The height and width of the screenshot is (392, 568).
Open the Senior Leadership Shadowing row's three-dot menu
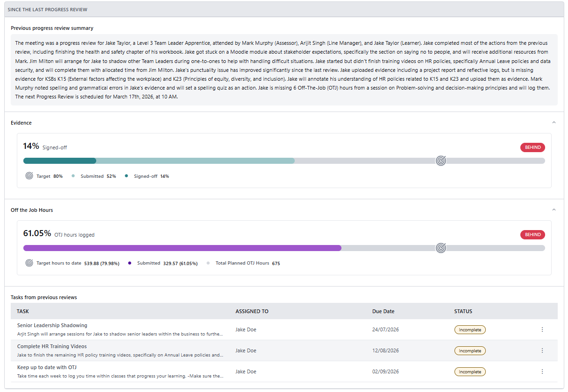(542, 329)
